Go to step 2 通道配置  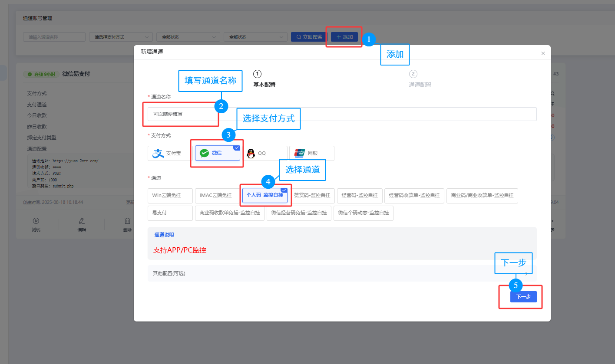(x=413, y=74)
